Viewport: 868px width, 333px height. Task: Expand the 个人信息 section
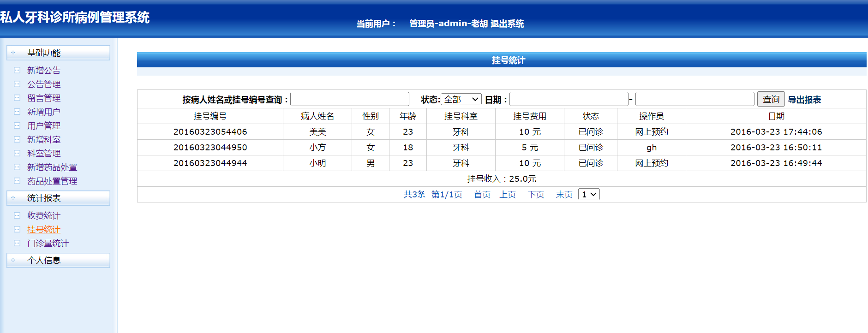coord(58,260)
